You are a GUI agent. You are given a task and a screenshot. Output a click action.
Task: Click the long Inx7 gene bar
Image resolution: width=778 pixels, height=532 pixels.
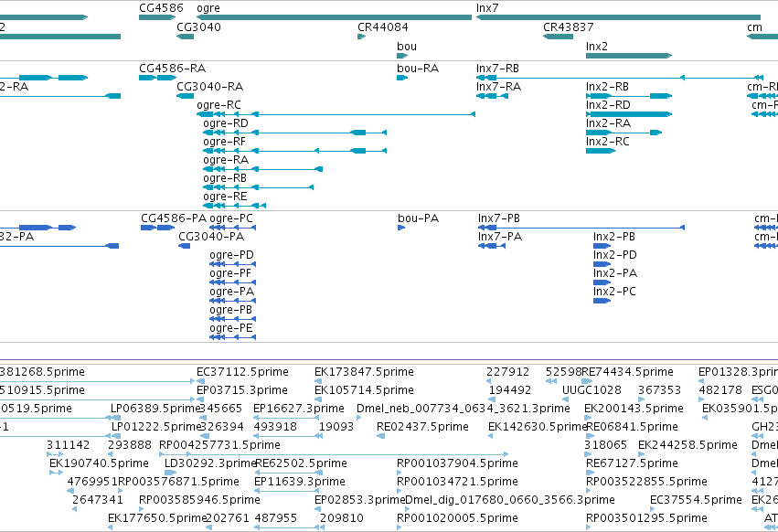[x=618, y=17]
